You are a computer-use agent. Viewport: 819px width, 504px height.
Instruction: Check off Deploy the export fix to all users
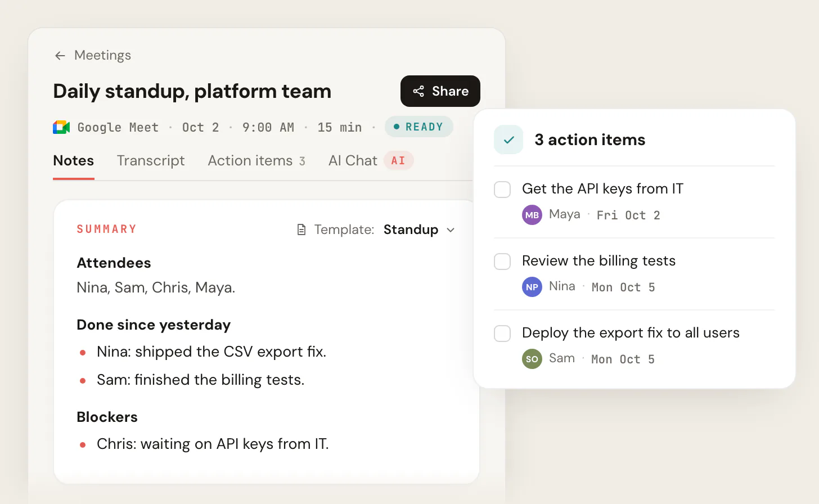[502, 334]
